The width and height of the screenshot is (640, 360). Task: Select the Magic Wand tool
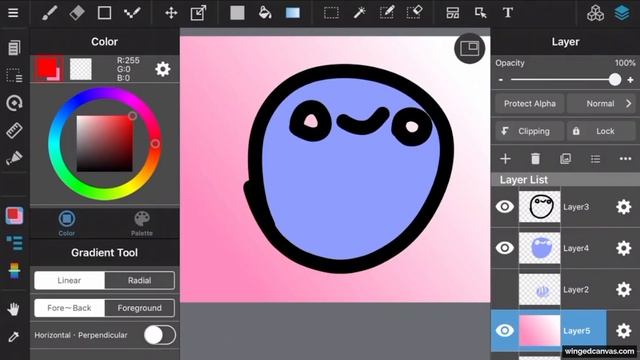(x=359, y=13)
